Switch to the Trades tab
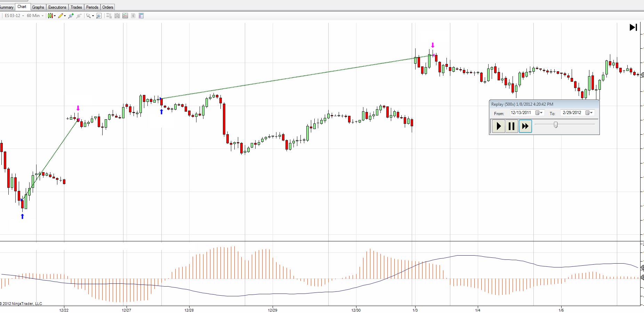Viewport: 644px width, 313px height. point(76,7)
